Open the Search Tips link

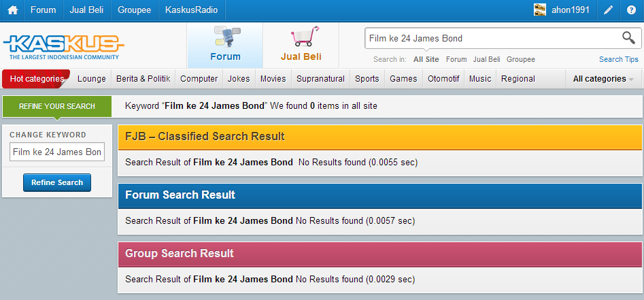pyautogui.click(x=619, y=60)
